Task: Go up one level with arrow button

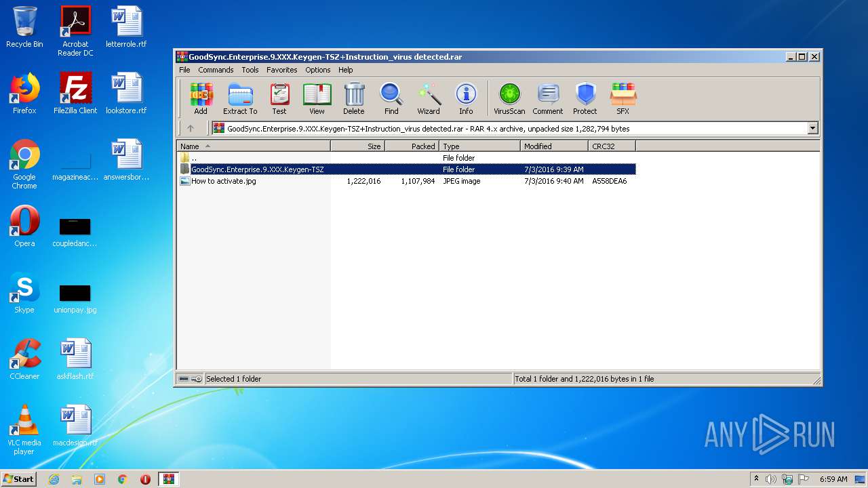Action: point(191,128)
